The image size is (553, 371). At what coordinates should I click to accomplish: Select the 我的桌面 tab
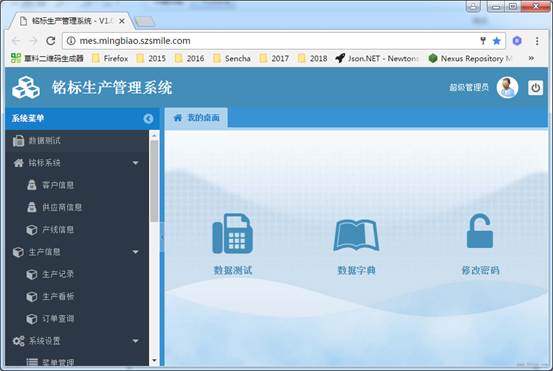coord(196,118)
